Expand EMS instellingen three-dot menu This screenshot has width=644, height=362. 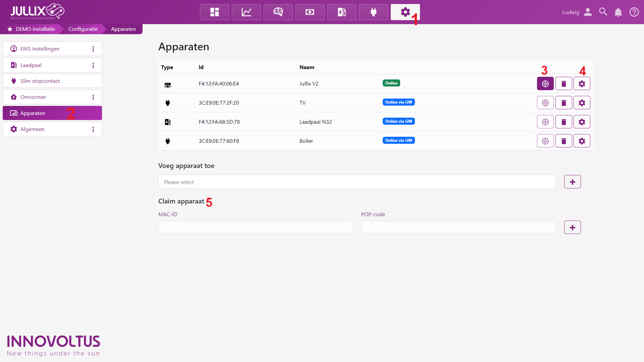[x=93, y=49]
